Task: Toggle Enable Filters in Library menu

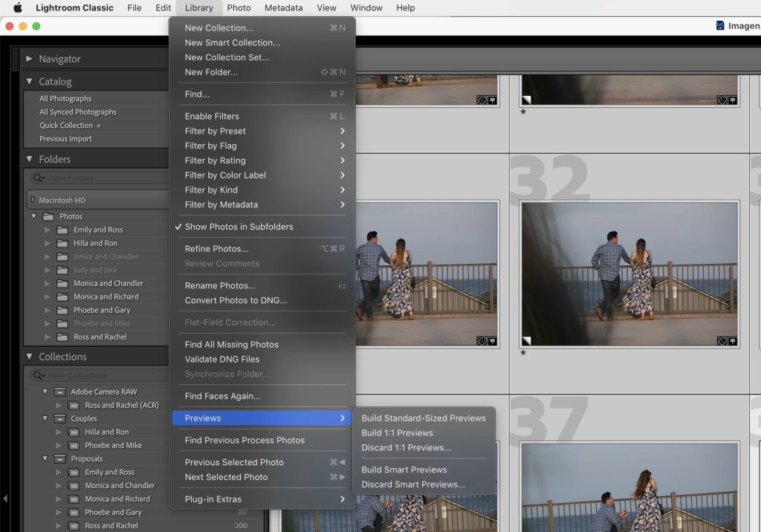Action: pos(212,116)
